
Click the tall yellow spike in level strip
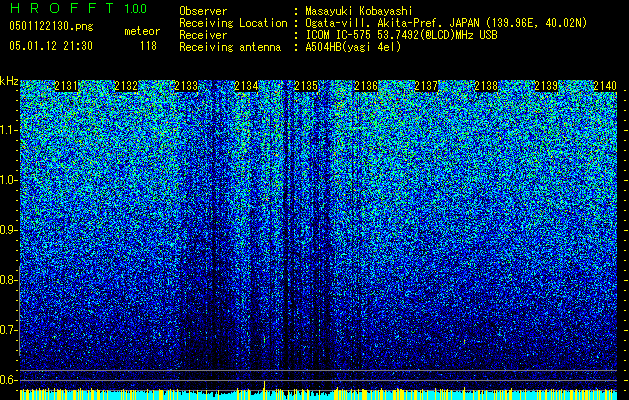(264, 390)
